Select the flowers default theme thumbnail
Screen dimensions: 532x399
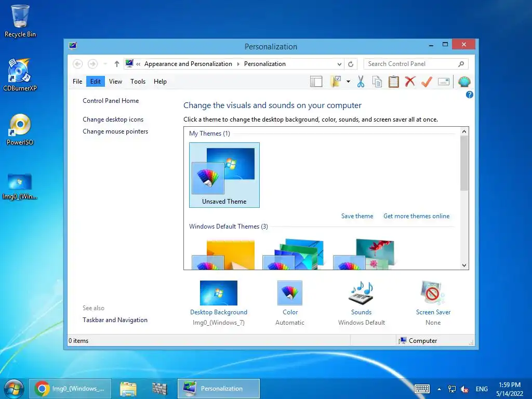point(364,255)
